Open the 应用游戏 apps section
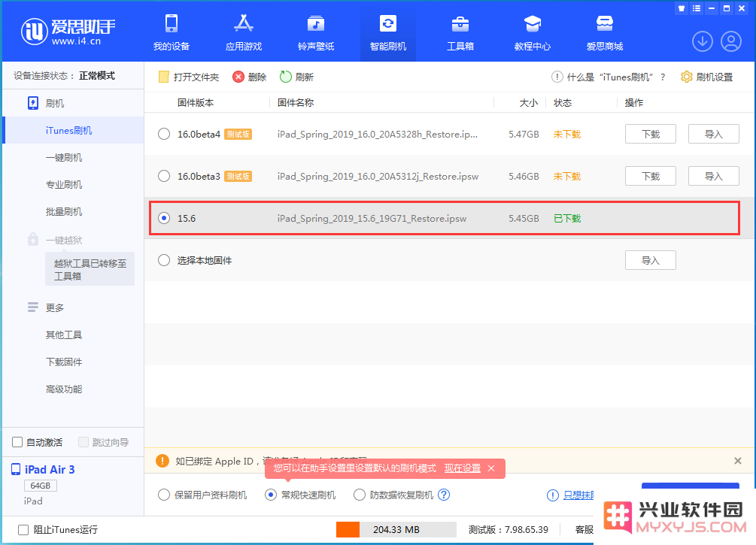 tap(244, 32)
